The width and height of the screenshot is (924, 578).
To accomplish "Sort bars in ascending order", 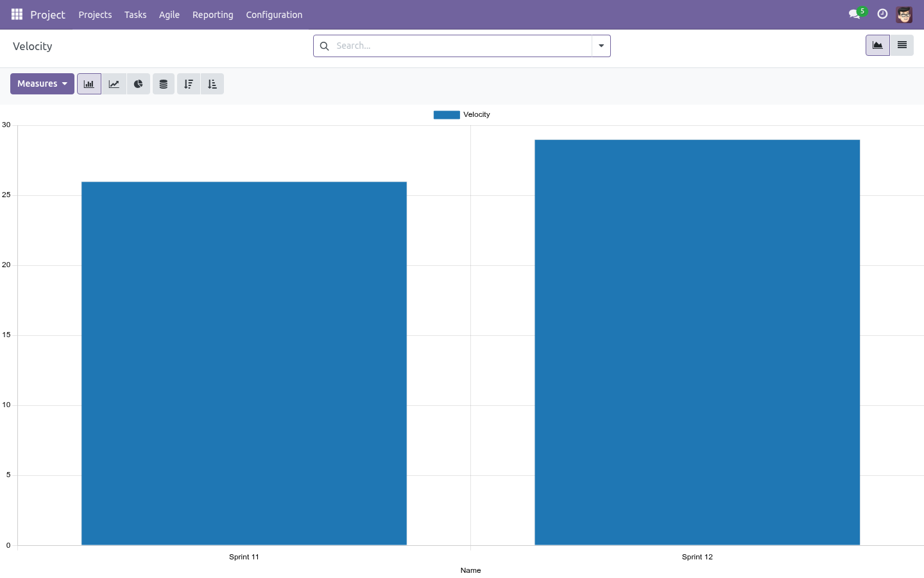I will (212, 84).
